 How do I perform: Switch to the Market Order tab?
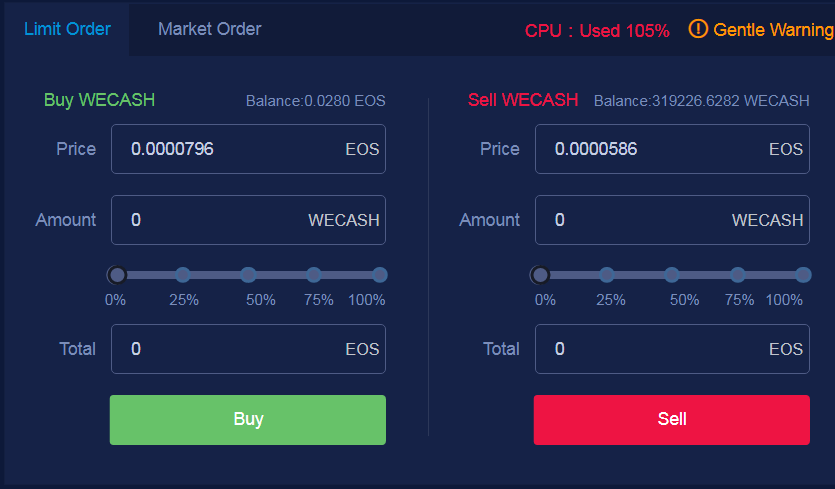click(209, 29)
